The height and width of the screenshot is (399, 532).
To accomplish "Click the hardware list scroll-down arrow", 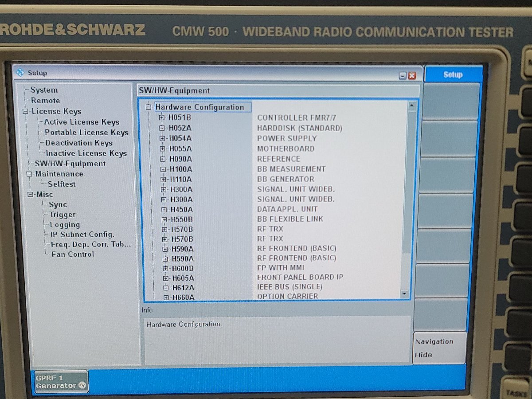I will 404,293.
